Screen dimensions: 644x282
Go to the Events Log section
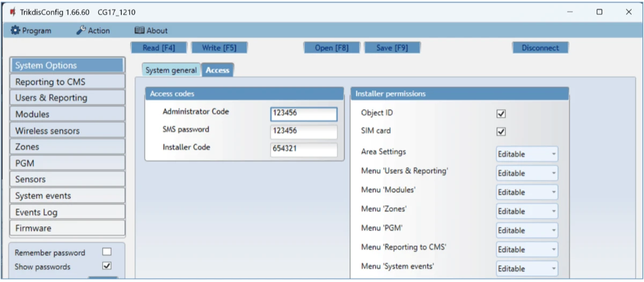click(67, 212)
